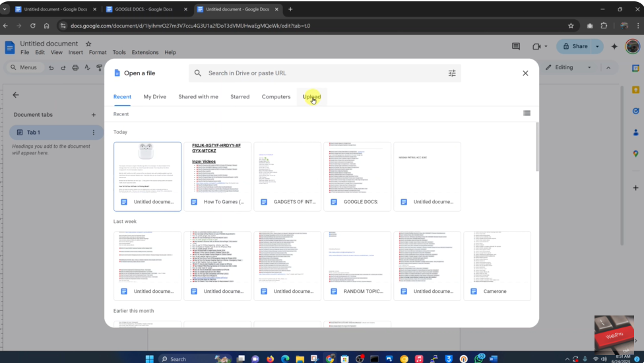
Task: Open File Explorer from the taskbar
Action: tap(300, 359)
